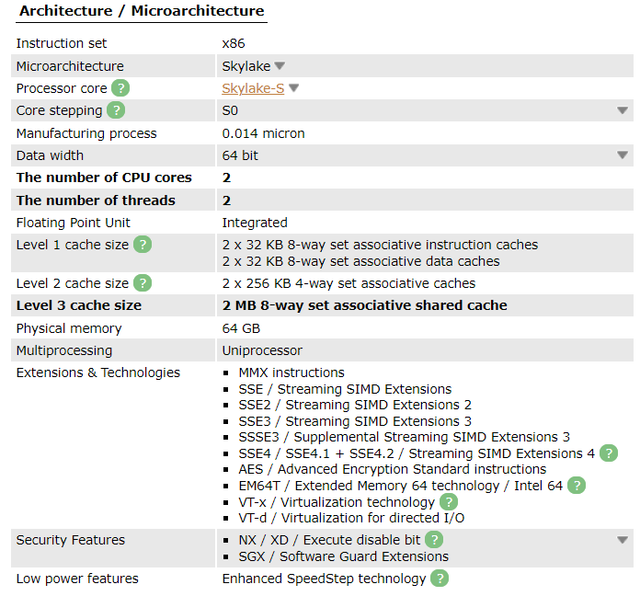Open the Core stepping help icon
640x596 pixels.
click(116, 110)
